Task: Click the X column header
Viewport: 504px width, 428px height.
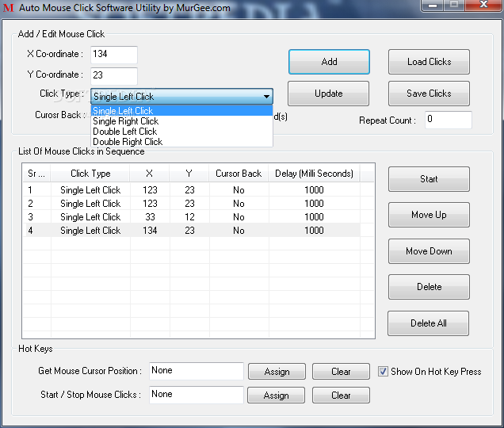Action: pyautogui.click(x=150, y=174)
